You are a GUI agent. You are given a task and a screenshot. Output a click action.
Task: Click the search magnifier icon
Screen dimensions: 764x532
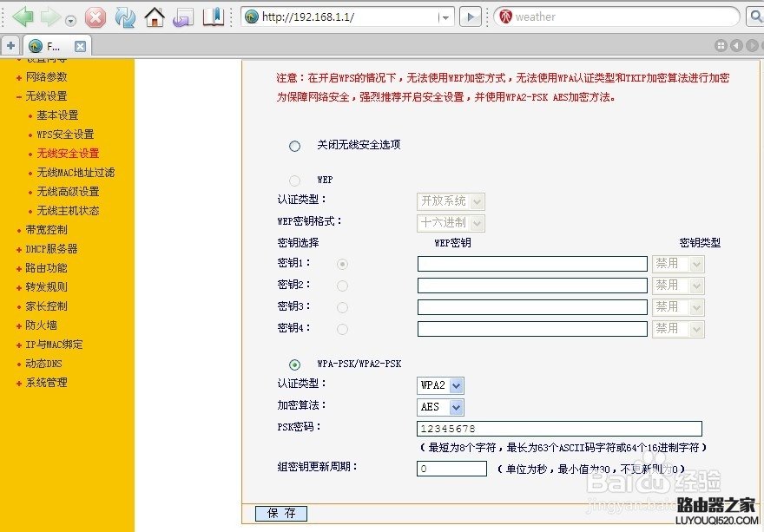(x=756, y=16)
